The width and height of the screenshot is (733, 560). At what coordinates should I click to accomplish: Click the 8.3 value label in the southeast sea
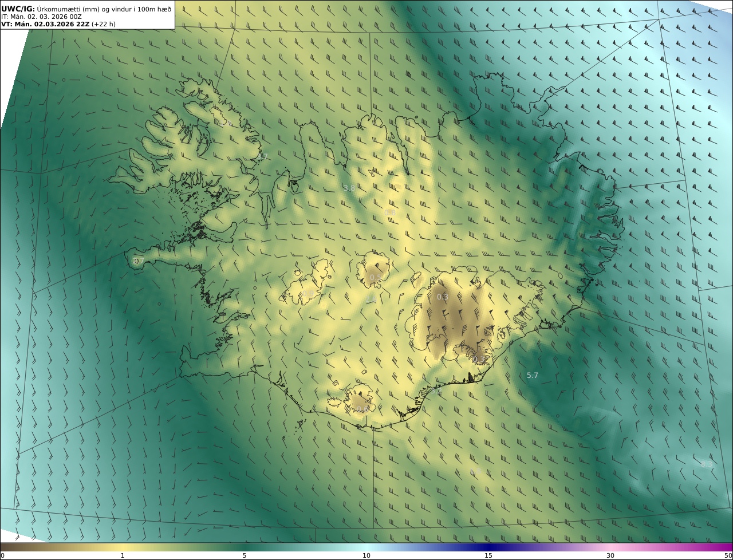coord(707,464)
